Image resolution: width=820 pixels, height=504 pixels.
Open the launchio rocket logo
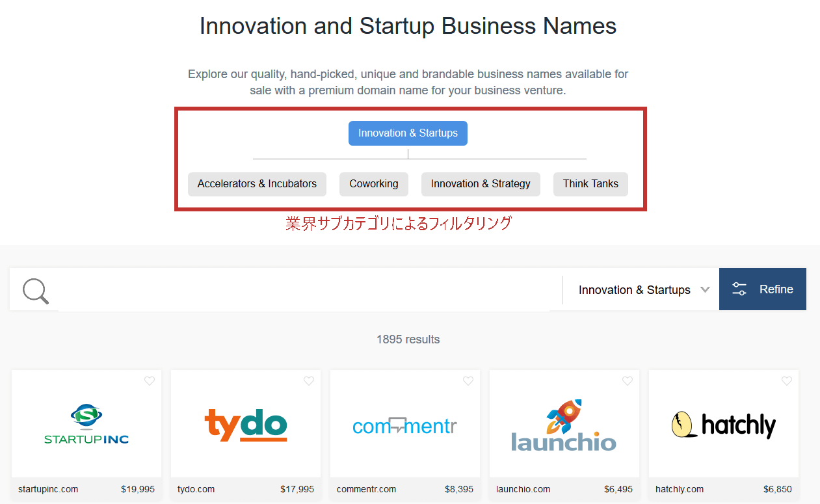pyautogui.click(x=564, y=426)
